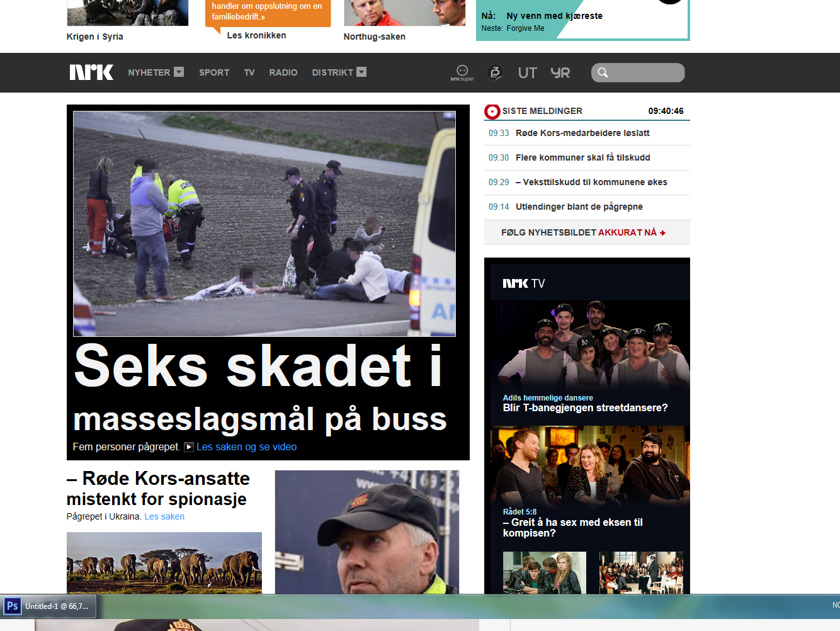Open the TV menu item
The image size is (840, 631).
pyautogui.click(x=249, y=72)
